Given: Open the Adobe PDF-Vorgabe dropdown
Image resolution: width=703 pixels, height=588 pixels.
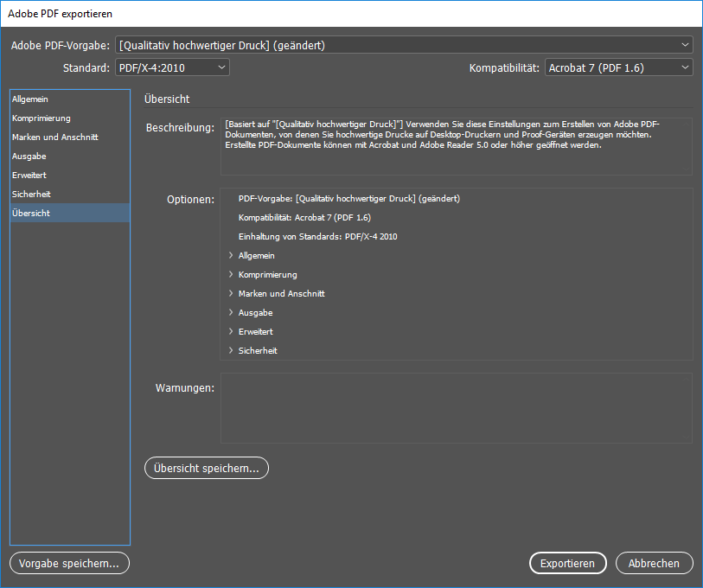Looking at the screenshot, I should pyautogui.click(x=404, y=45).
